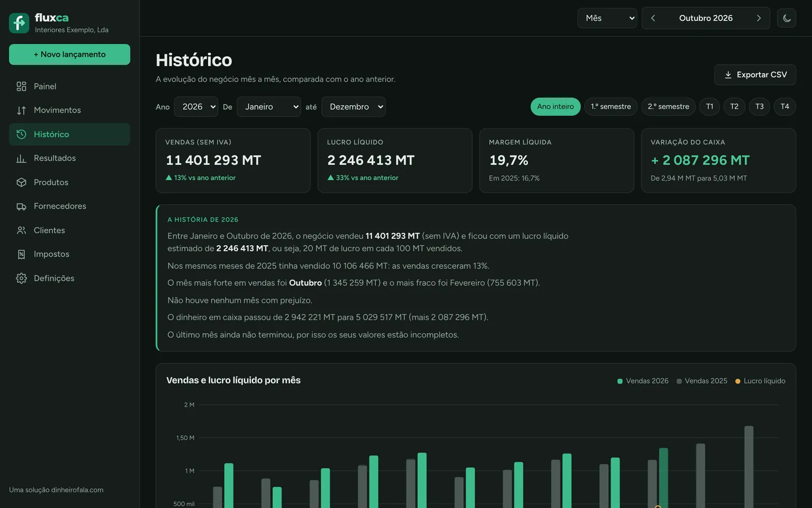Click the fluxca logo icon
This screenshot has width=812, height=508.
click(19, 23)
